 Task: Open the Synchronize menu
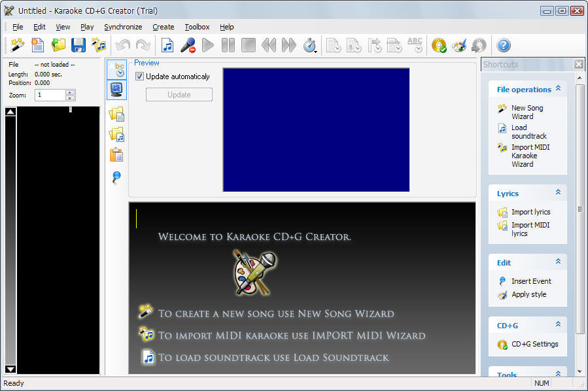(x=123, y=27)
